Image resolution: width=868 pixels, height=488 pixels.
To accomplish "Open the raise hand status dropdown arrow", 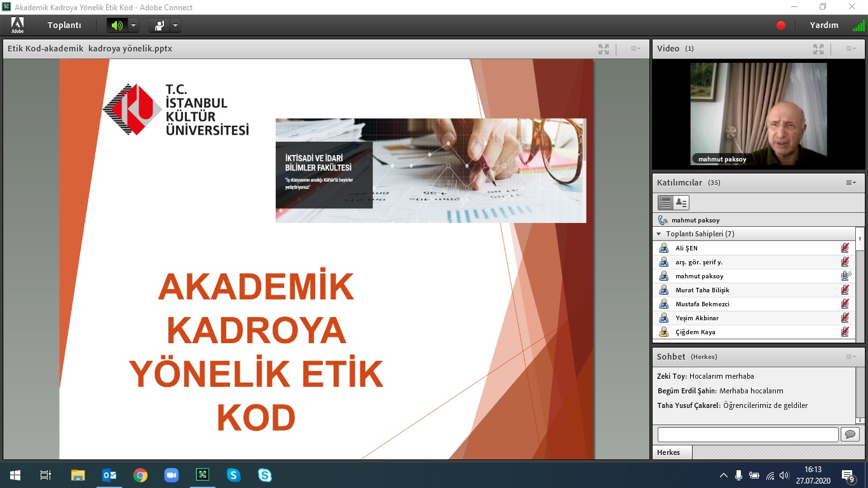I will pyautogui.click(x=175, y=25).
